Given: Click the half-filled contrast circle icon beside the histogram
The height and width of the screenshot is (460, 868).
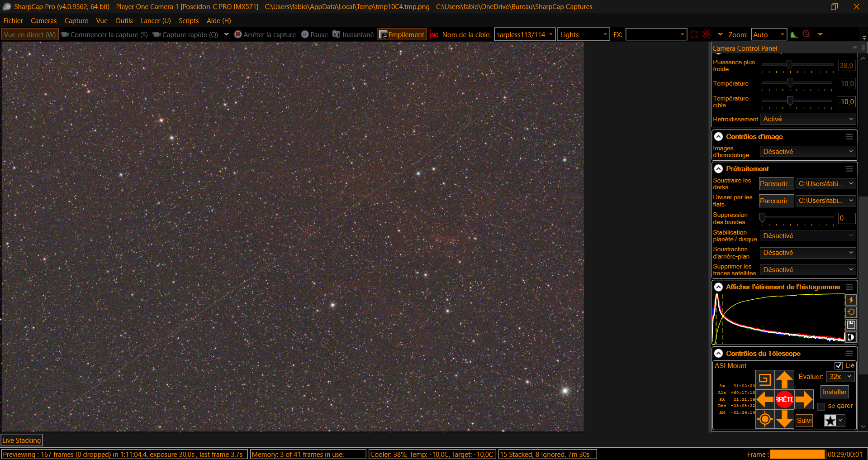Looking at the screenshot, I should pos(851,337).
